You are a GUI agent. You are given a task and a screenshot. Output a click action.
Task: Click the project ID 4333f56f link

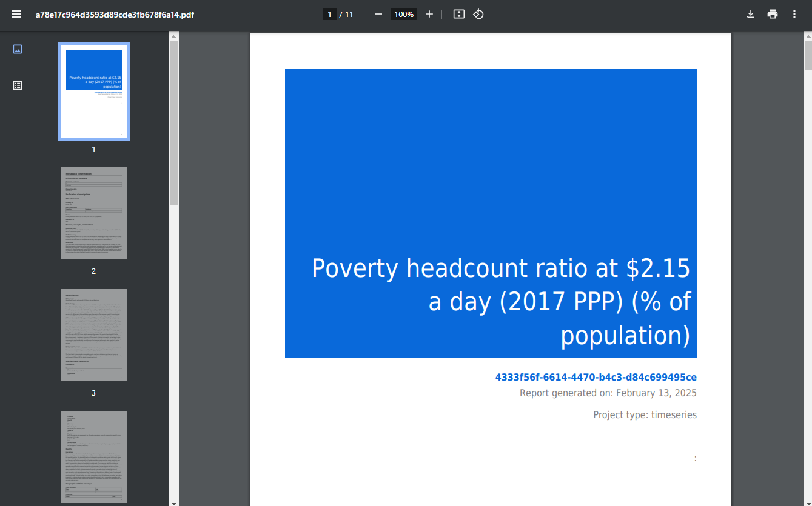(596, 378)
